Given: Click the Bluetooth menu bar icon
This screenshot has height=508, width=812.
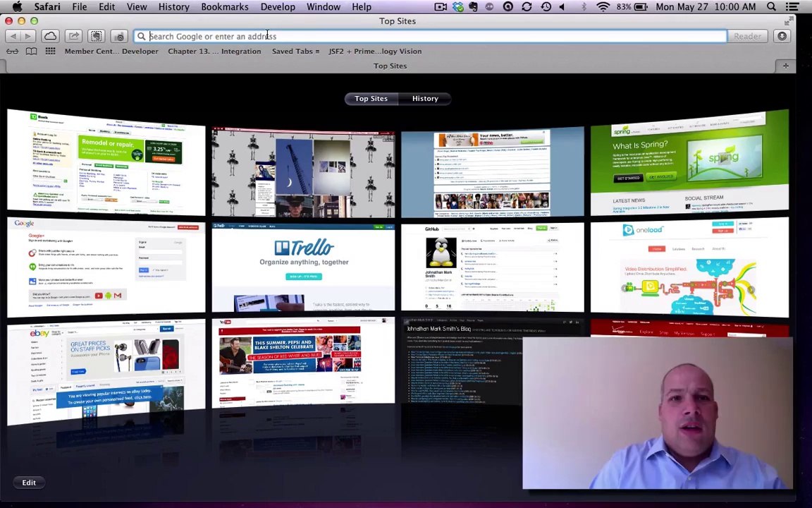Looking at the screenshot, I should pyautogui.click(x=584, y=7).
